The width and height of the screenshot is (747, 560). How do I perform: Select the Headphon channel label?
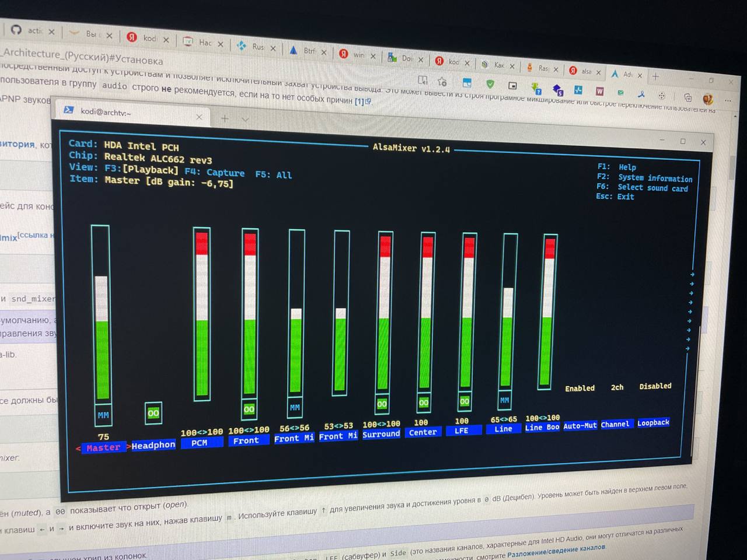153,445
